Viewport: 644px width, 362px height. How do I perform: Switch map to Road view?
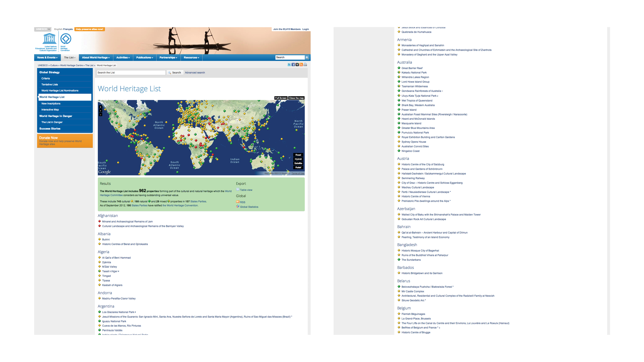[298, 155]
